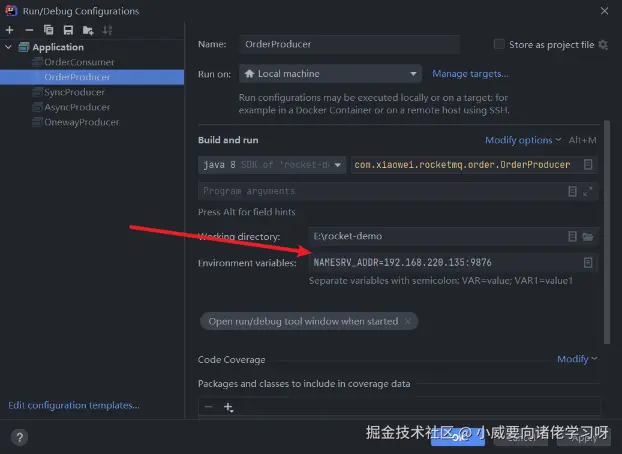Click OrderConsumer configuration icon

37,62
